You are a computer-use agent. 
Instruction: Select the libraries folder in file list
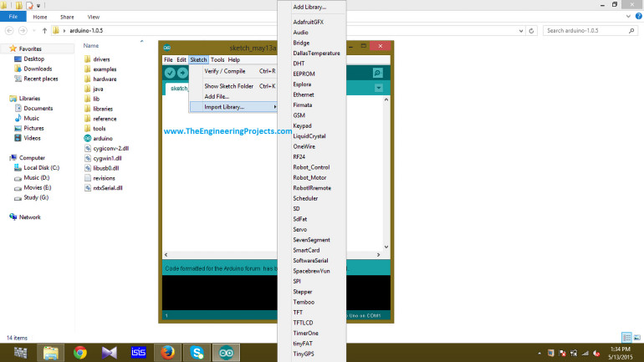pos(103,109)
